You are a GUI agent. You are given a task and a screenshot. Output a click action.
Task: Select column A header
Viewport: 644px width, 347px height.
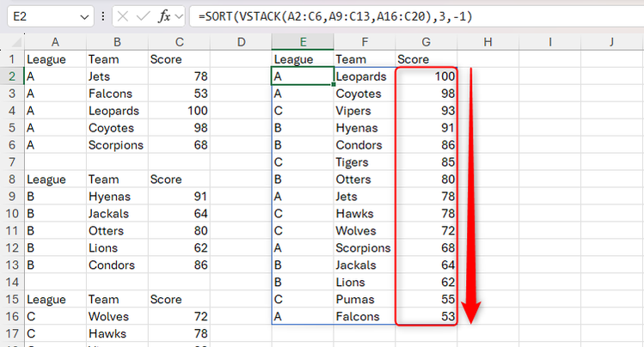pyautogui.click(x=55, y=42)
